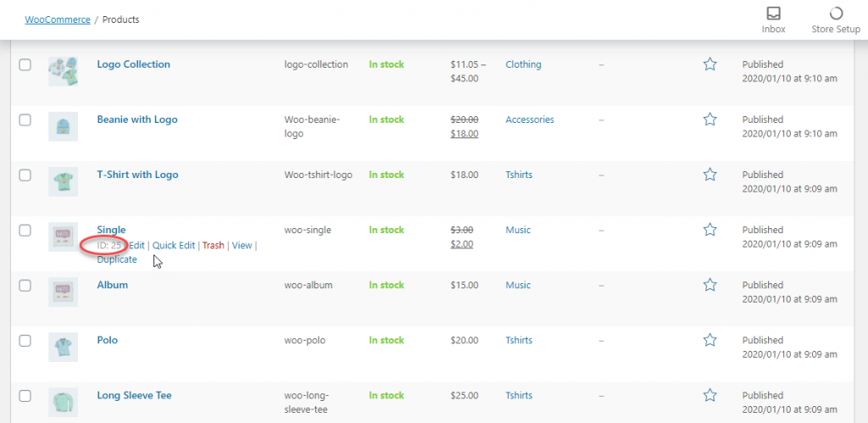868x423 pixels.
Task: Filter by Accessories category link
Action: pos(530,120)
